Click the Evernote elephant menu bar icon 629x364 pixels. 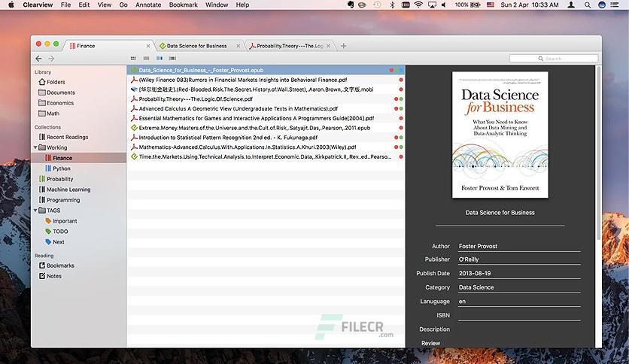pyautogui.click(x=351, y=5)
